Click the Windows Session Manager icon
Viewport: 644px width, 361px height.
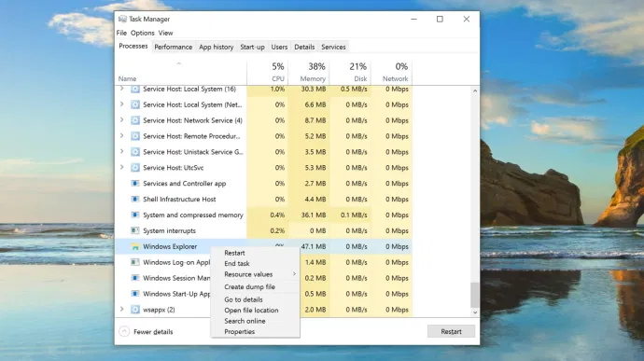click(135, 278)
